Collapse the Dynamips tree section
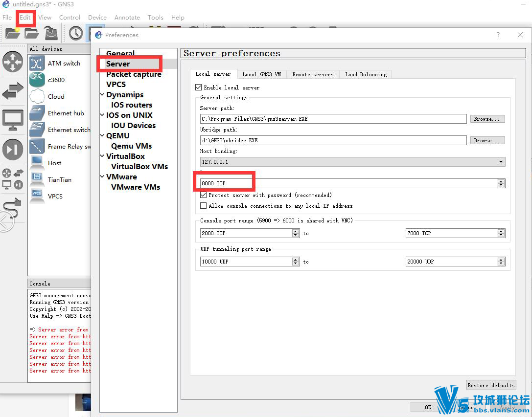 pyautogui.click(x=102, y=94)
